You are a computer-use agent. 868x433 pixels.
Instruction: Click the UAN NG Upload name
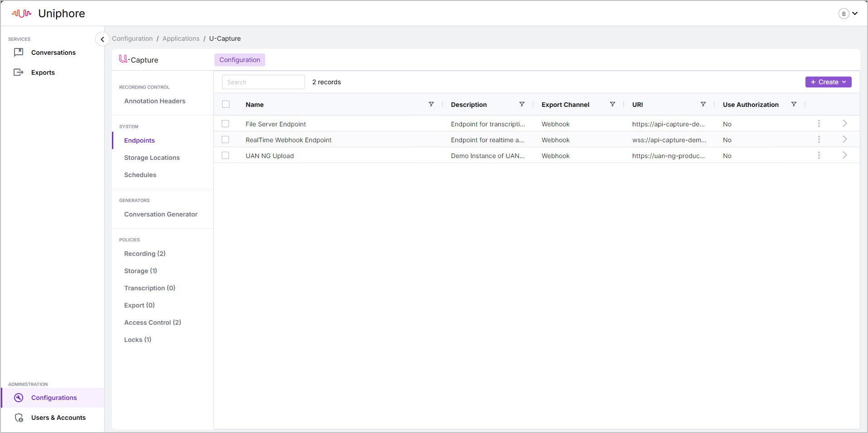[x=270, y=156]
